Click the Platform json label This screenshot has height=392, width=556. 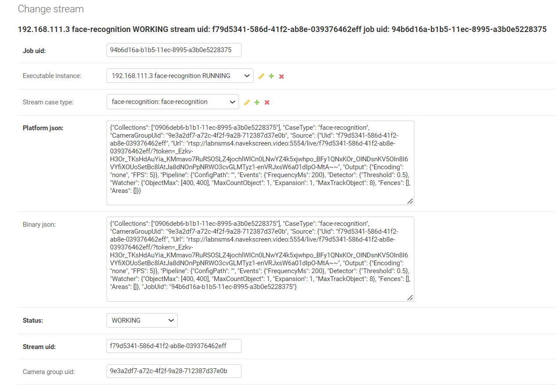click(x=43, y=128)
